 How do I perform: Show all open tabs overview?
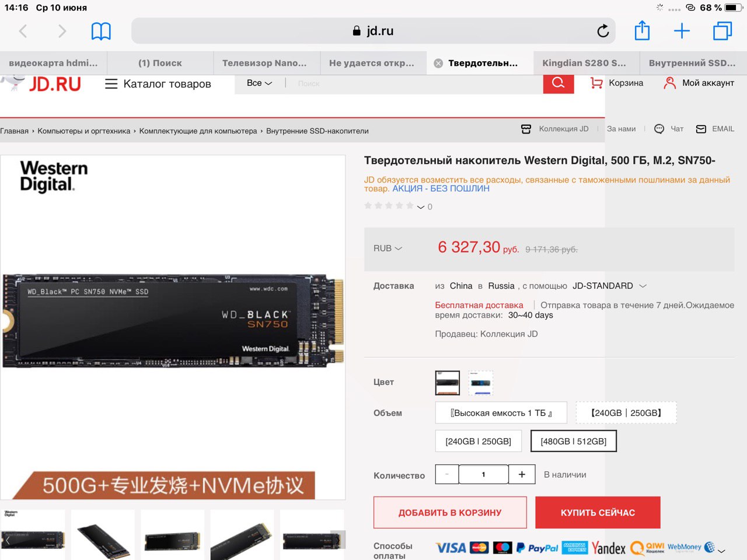pos(722,31)
